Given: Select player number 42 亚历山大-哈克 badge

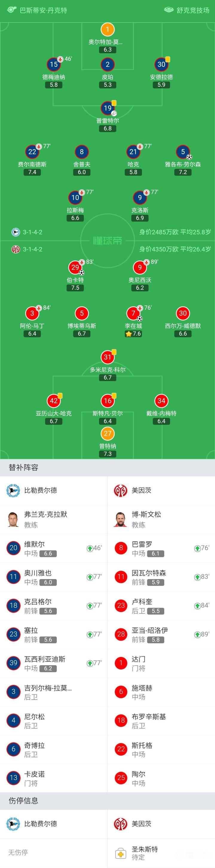Looking at the screenshot, I should (x=54, y=401).
